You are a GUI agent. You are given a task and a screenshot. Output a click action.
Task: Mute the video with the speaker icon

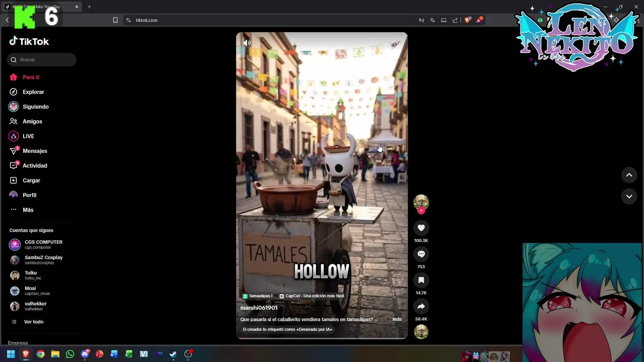pyautogui.click(x=247, y=43)
